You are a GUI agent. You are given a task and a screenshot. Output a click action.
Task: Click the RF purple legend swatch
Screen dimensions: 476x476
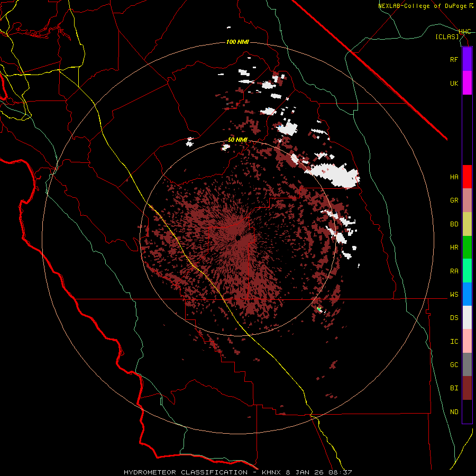pyautogui.click(x=467, y=59)
